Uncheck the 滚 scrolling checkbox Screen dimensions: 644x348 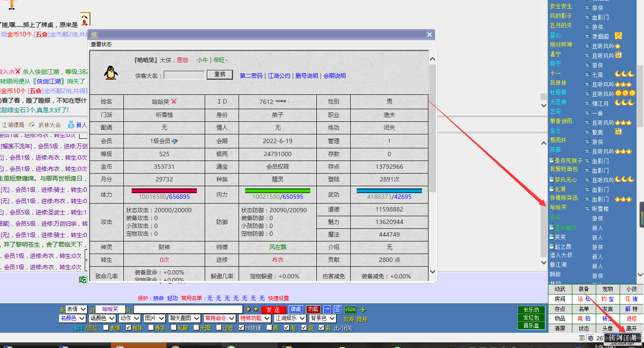[x=304, y=328]
